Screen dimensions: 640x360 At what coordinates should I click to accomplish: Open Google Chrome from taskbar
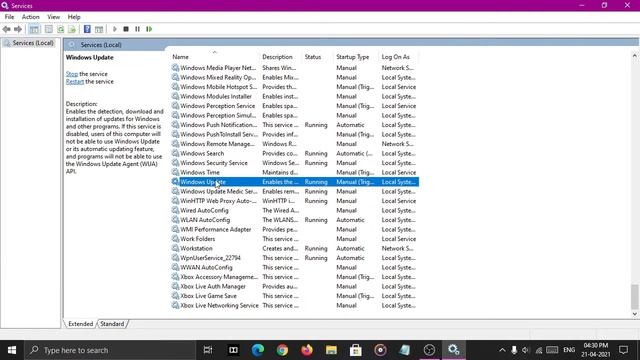coord(282,350)
